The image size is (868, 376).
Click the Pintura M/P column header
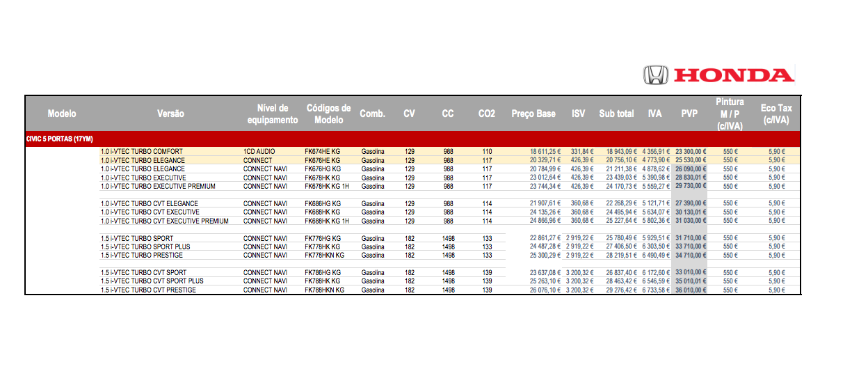(x=730, y=113)
